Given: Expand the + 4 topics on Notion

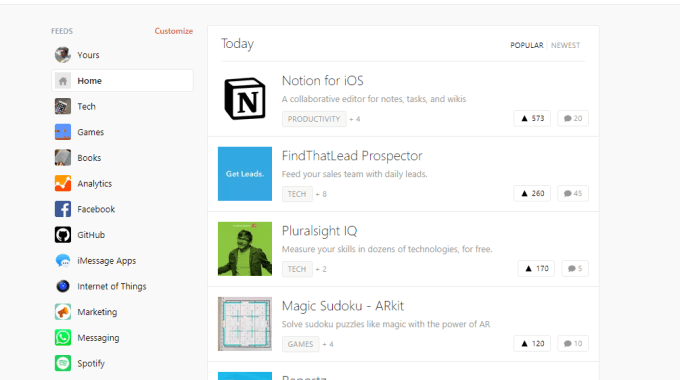Looking at the screenshot, I should coord(355,119).
